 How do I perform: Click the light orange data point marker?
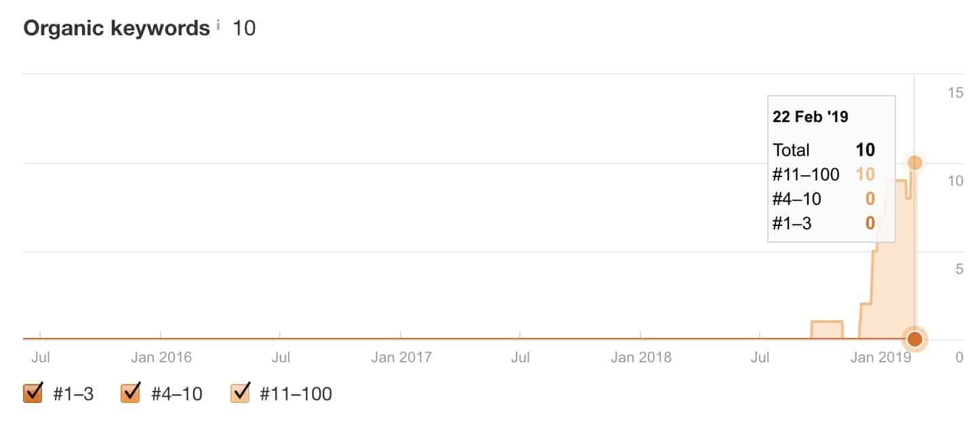tap(915, 162)
